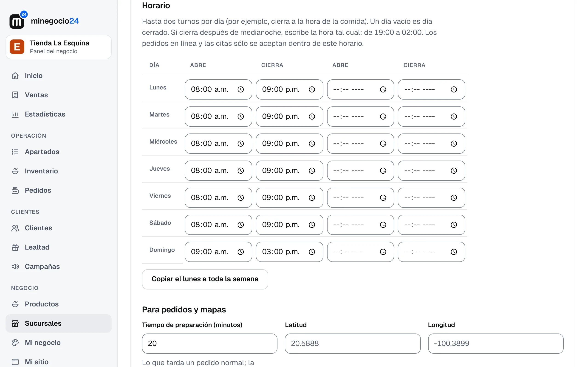Open clock picker for Martes closing time
The width and height of the screenshot is (588, 367).
tap(312, 117)
